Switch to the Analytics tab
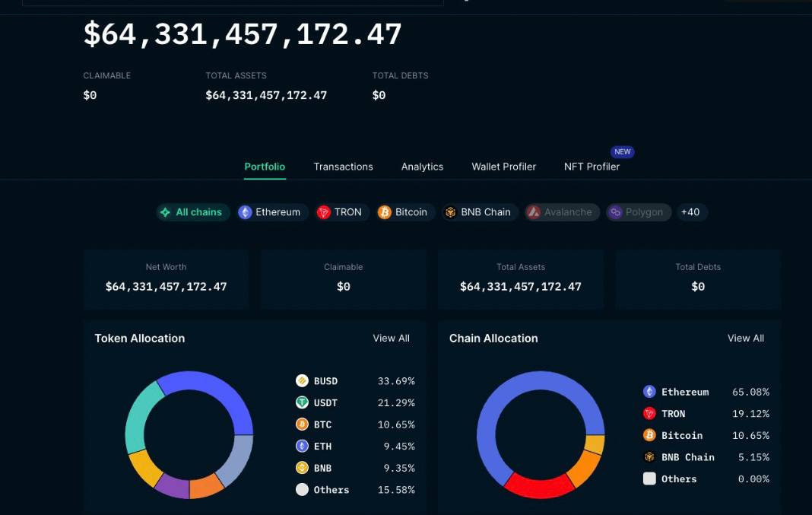Viewport: 812px width, 515px height. 422,167
